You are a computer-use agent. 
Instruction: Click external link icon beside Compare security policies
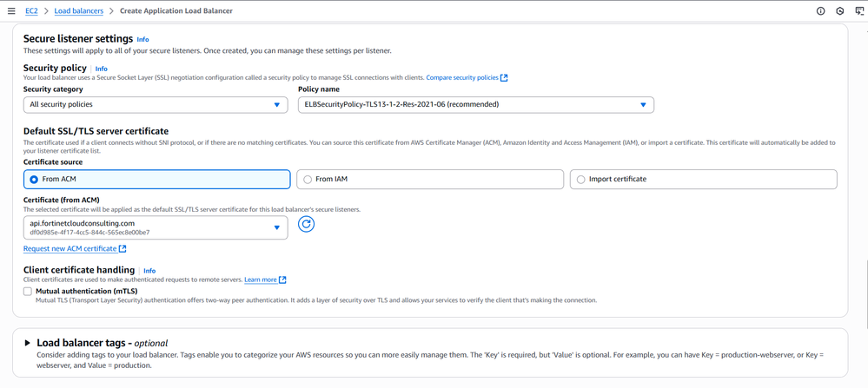(505, 78)
